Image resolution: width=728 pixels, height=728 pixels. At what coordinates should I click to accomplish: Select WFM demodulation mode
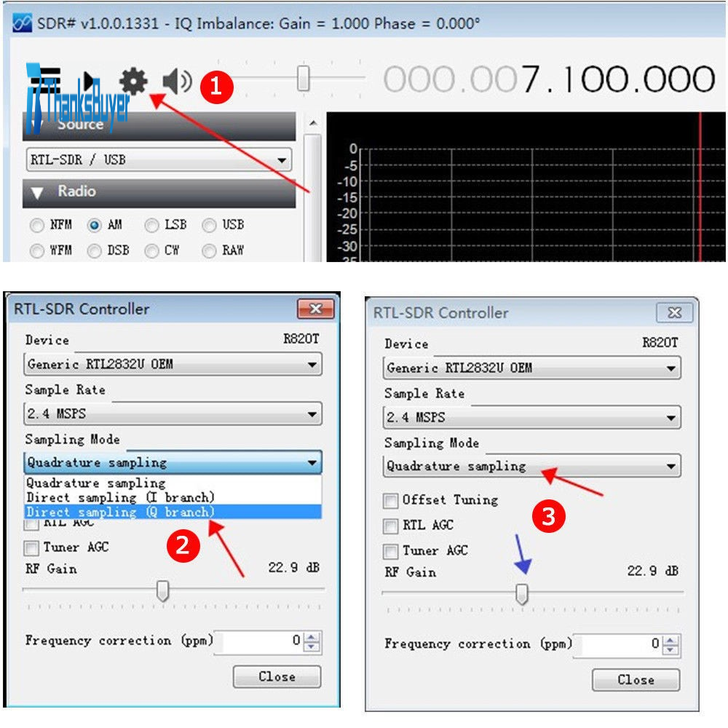[x=36, y=251]
